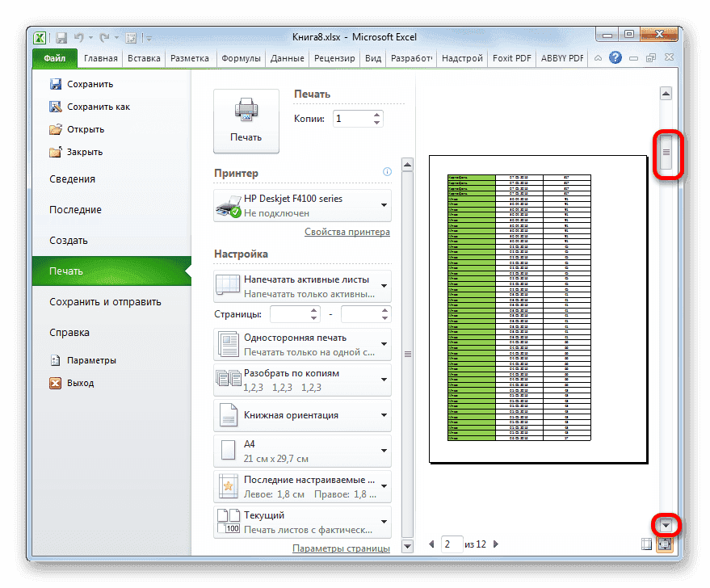Open Excel Help via the question mark icon
710x588 pixels.
click(x=615, y=57)
